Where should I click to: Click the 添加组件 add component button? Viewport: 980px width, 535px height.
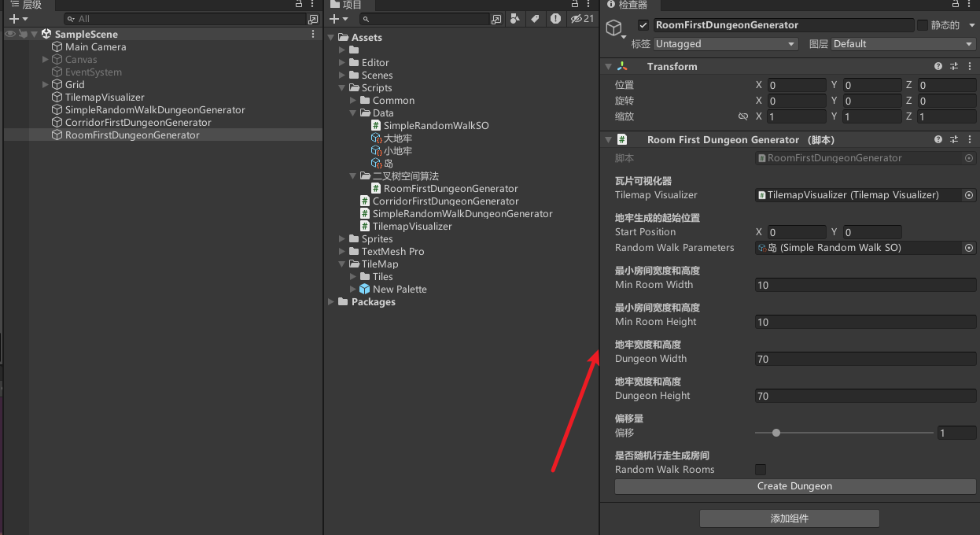point(789,518)
